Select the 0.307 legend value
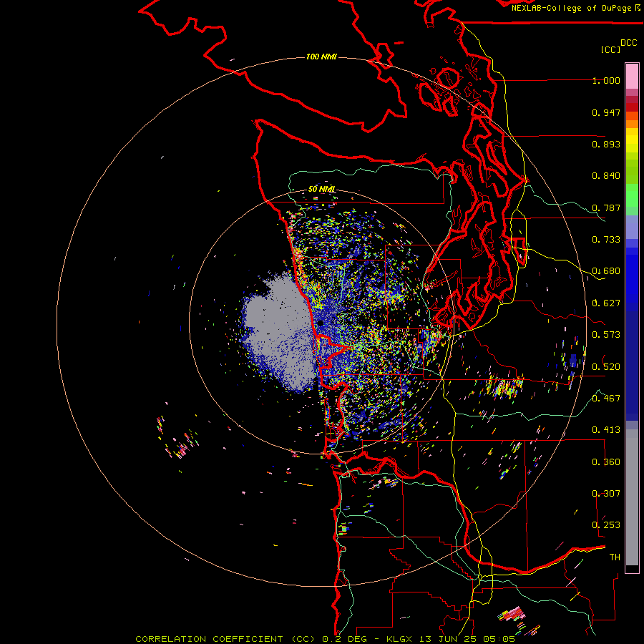Screen dimensions: 644x644 pyautogui.click(x=606, y=493)
